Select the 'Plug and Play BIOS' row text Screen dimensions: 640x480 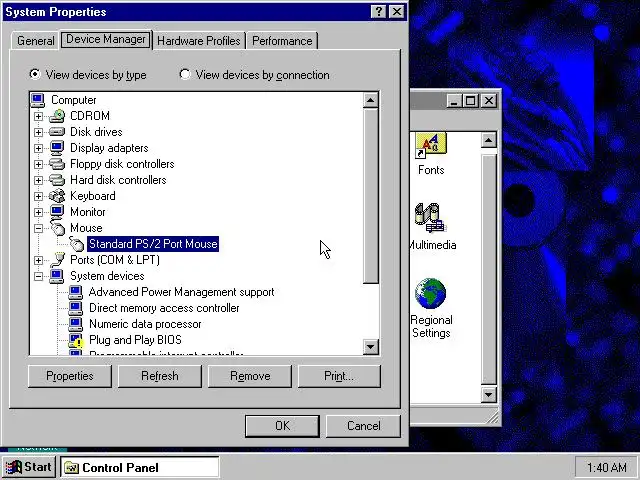[x=135, y=340]
